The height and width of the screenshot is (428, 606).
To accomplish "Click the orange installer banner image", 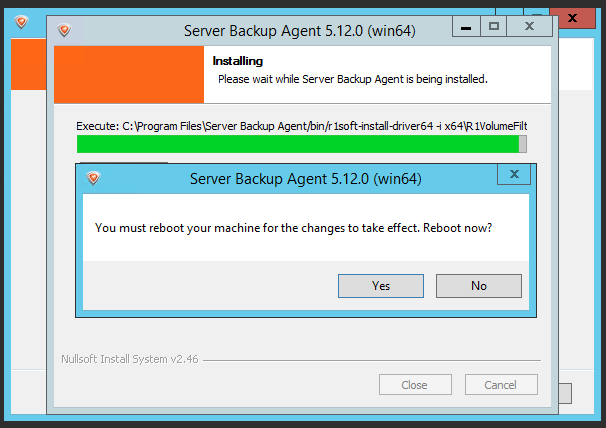I will (129, 74).
